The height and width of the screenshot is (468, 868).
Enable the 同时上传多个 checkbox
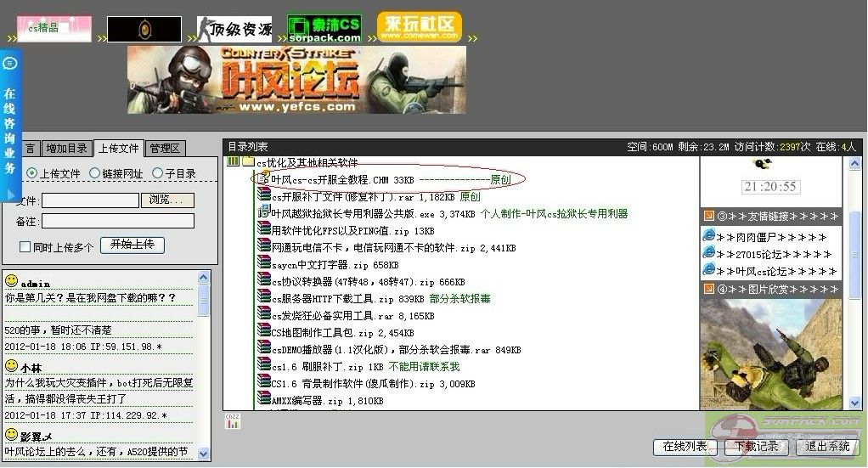tap(25, 246)
